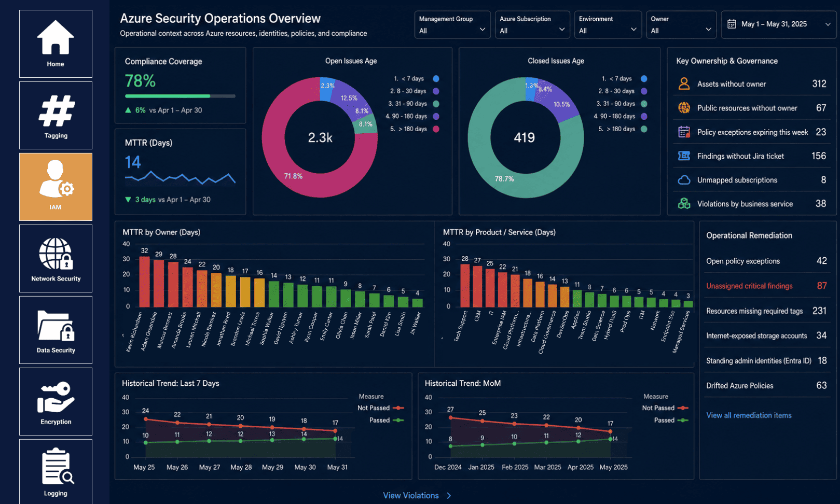Open the Data Security folder-lock icon
The image size is (840, 504).
pyautogui.click(x=56, y=326)
